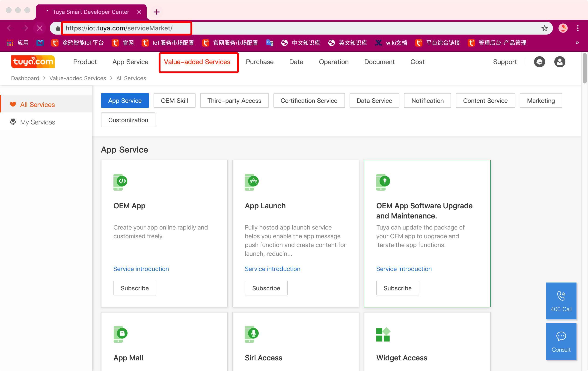This screenshot has height=371, width=588.
Task: Subscribe to OEM App Software Upgrade and Maintenance
Action: (x=398, y=288)
